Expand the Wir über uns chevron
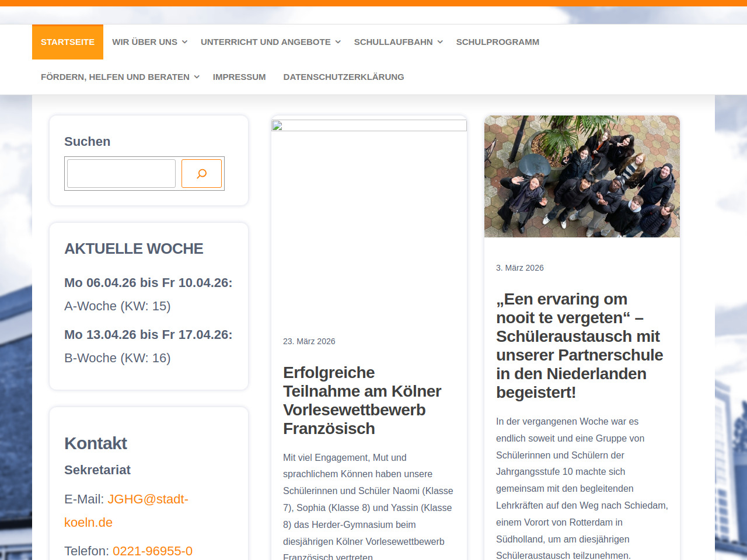The width and height of the screenshot is (747, 560). 184,42
